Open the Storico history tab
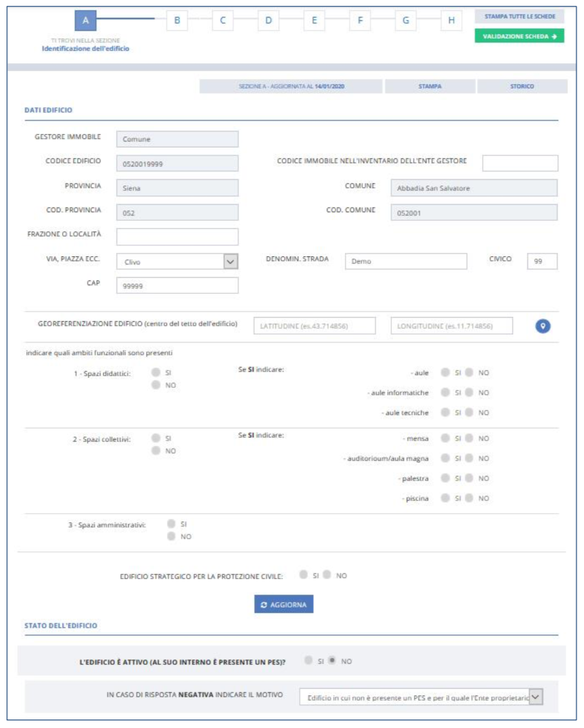Screen dimensions: 584x728 pos(522,86)
